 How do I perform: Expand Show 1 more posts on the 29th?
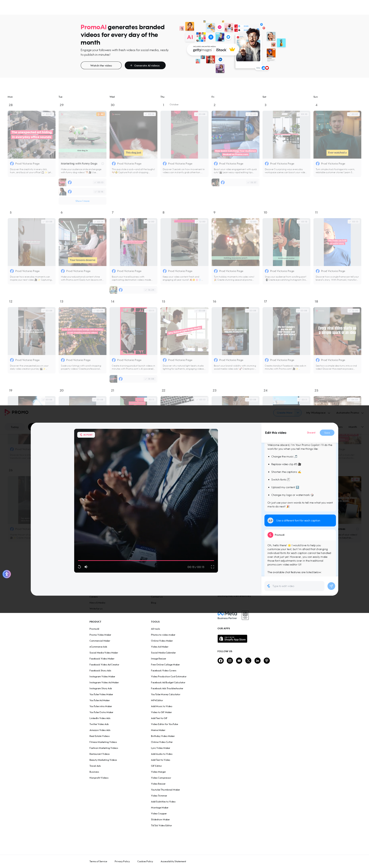pyautogui.click(x=82, y=201)
